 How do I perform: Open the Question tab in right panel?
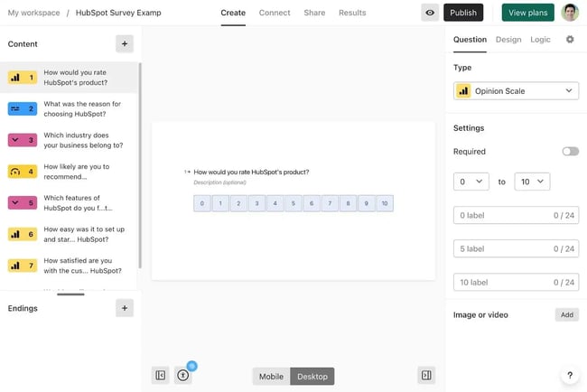point(470,40)
